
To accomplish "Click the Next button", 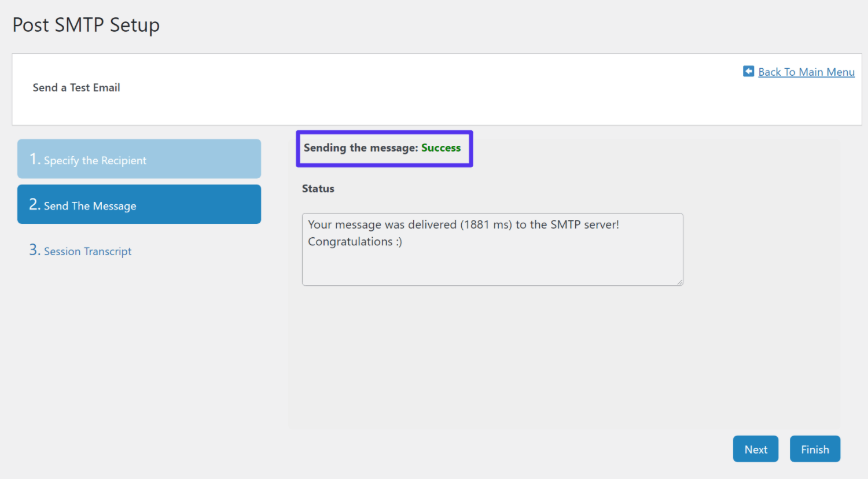I will coord(755,449).
